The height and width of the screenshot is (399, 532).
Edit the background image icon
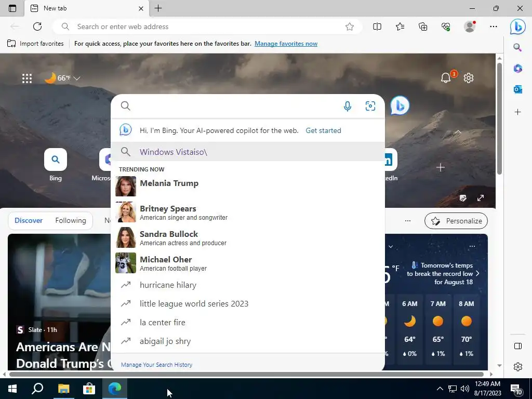[x=463, y=198]
